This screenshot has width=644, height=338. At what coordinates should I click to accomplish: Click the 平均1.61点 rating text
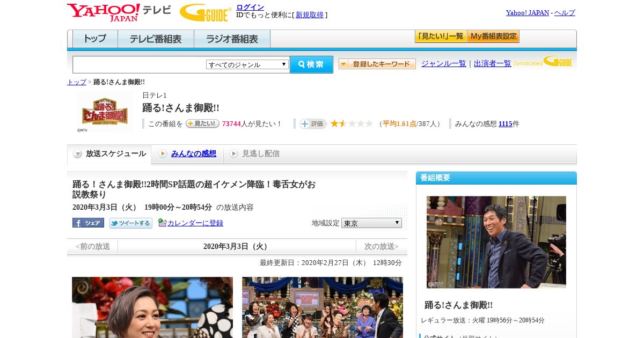(x=399, y=124)
